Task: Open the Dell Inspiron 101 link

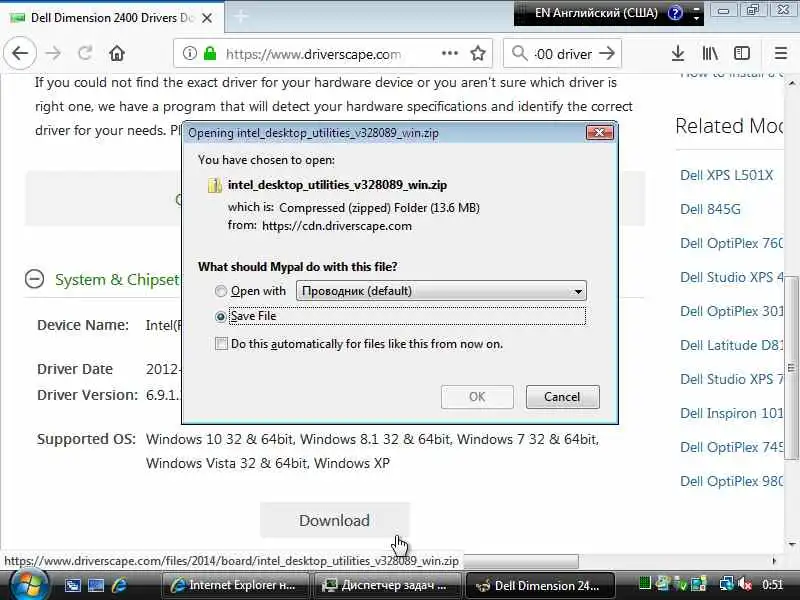Action: coord(731,413)
